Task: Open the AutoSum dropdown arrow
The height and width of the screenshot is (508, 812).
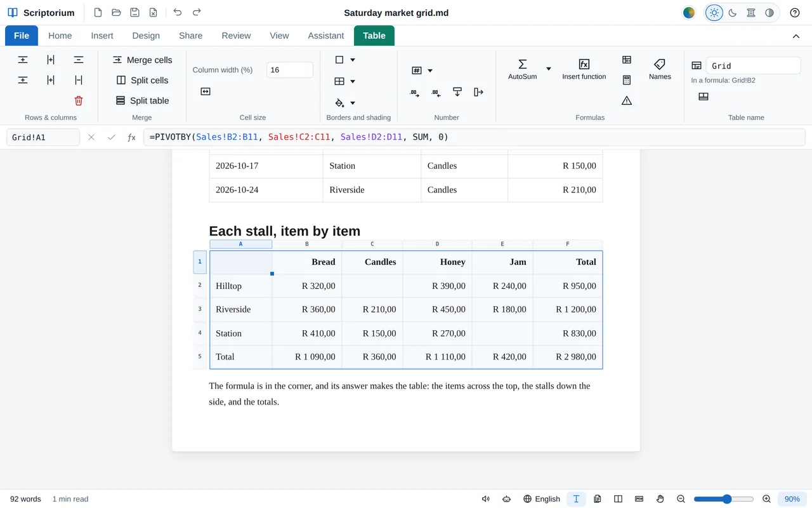Action: coord(549,69)
